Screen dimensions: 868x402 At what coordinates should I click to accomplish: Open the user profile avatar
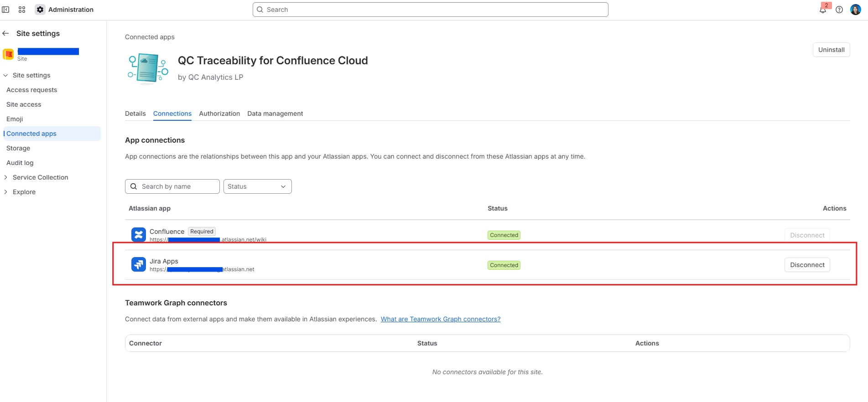point(856,10)
